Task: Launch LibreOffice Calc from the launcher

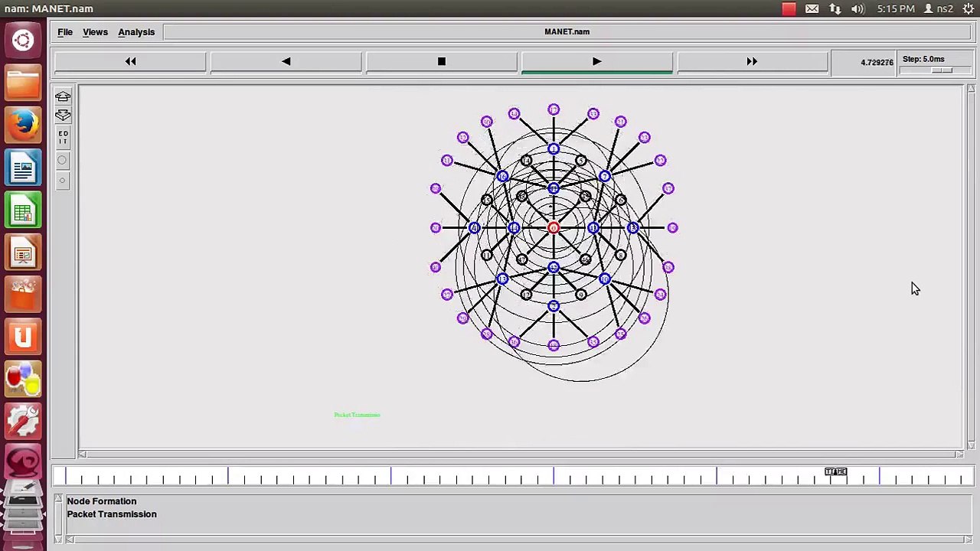Action: (x=23, y=210)
